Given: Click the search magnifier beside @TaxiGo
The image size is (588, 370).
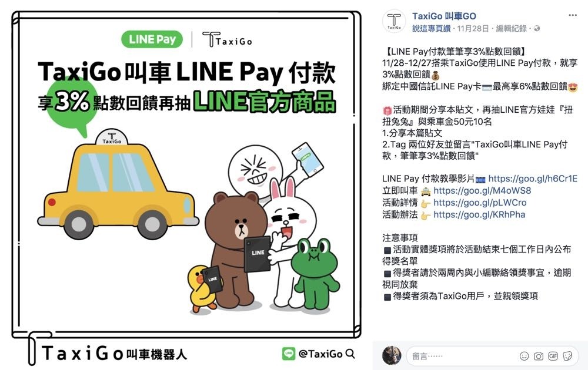Looking at the screenshot, I should tap(350, 354).
